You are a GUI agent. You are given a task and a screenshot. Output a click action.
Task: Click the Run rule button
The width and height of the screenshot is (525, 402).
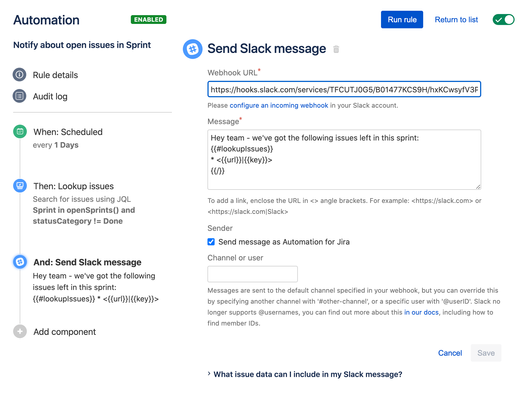coord(402,20)
